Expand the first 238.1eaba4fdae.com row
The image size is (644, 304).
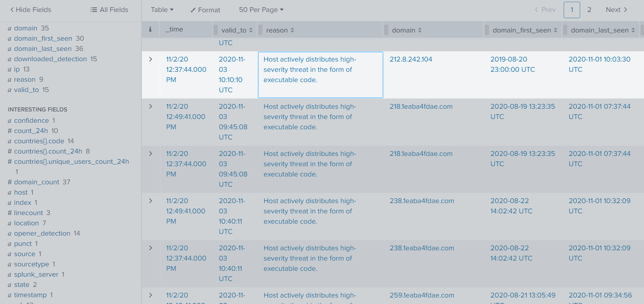[151, 201]
